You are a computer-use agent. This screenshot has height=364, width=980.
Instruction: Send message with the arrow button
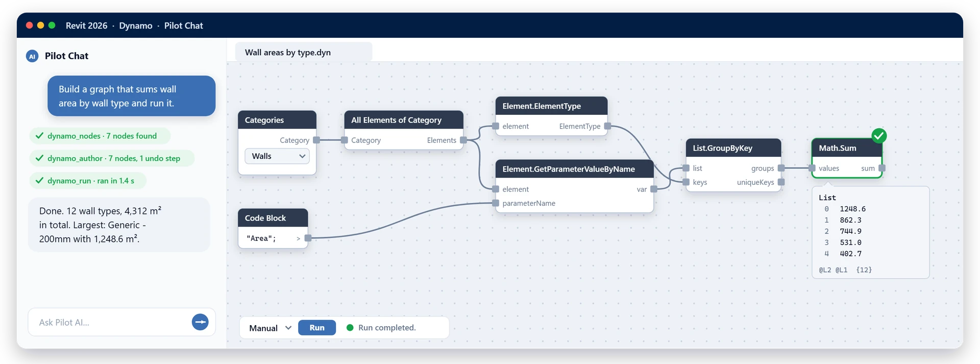(x=200, y=322)
